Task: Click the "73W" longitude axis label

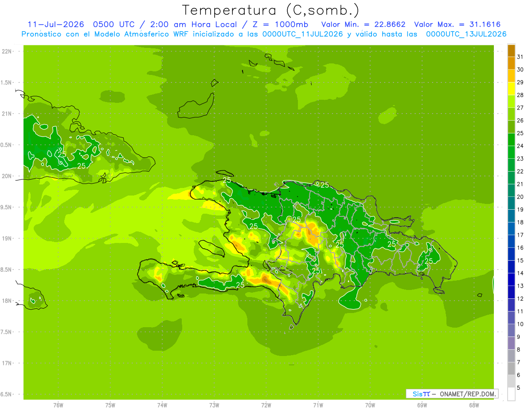Action: (x=214, y=405)
